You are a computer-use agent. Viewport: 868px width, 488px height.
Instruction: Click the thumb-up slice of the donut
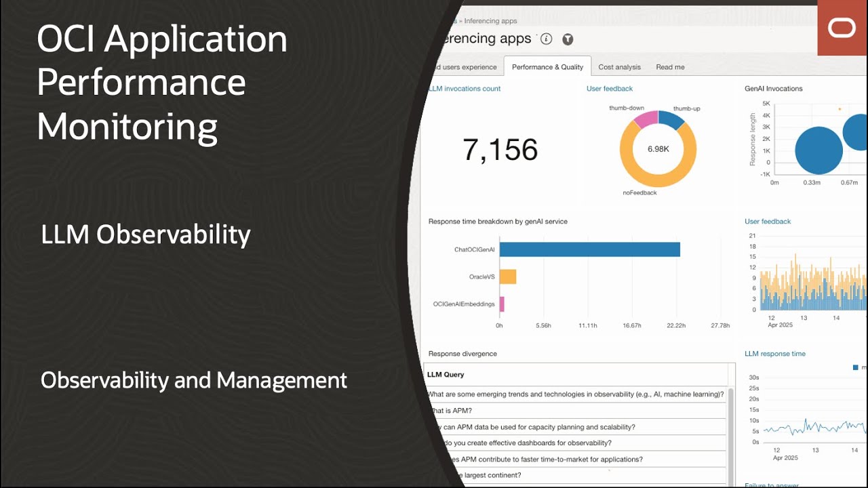[x=671, y=120]
